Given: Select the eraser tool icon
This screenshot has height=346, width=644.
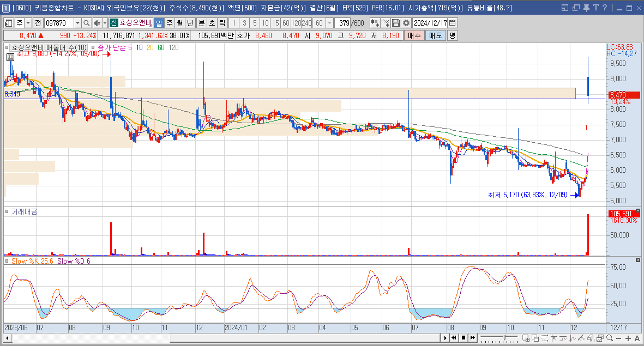Looking at the screenshot, I should tap(591, 338).
